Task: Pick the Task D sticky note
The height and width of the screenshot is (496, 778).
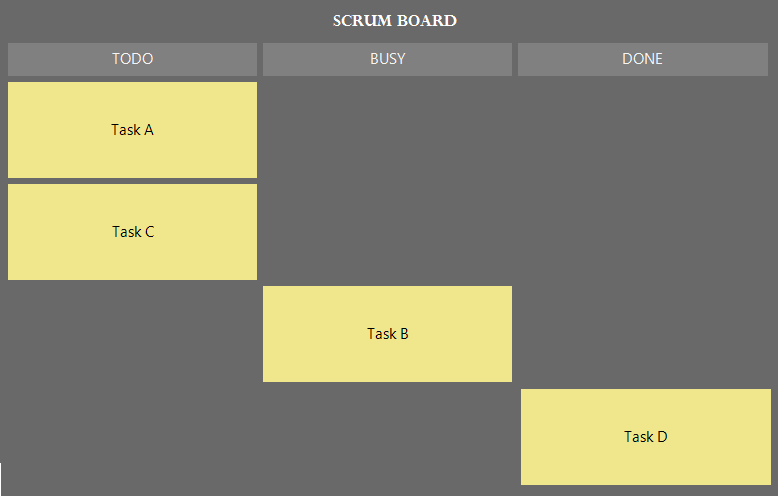Action: coord(645,437)
